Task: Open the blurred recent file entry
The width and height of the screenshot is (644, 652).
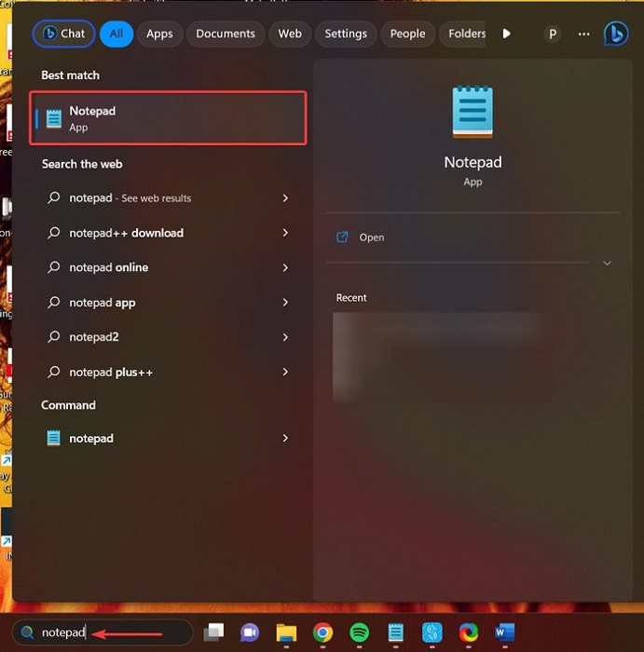Action: tap(441, 357)
